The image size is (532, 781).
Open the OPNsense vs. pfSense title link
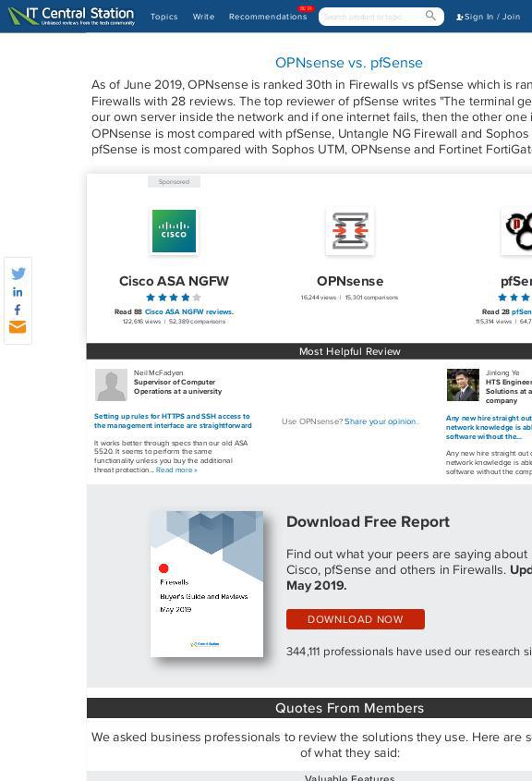tap(349, 63)
